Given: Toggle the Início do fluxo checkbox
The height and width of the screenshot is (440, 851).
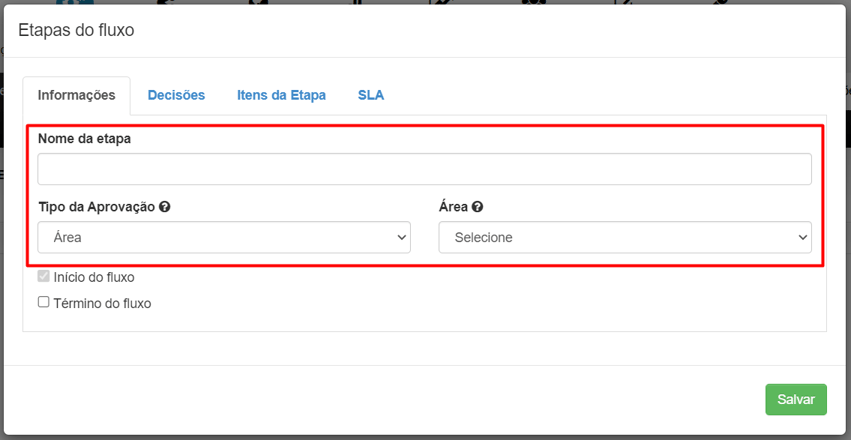Looking at the screenshot, I should click(x=44, y=277).
